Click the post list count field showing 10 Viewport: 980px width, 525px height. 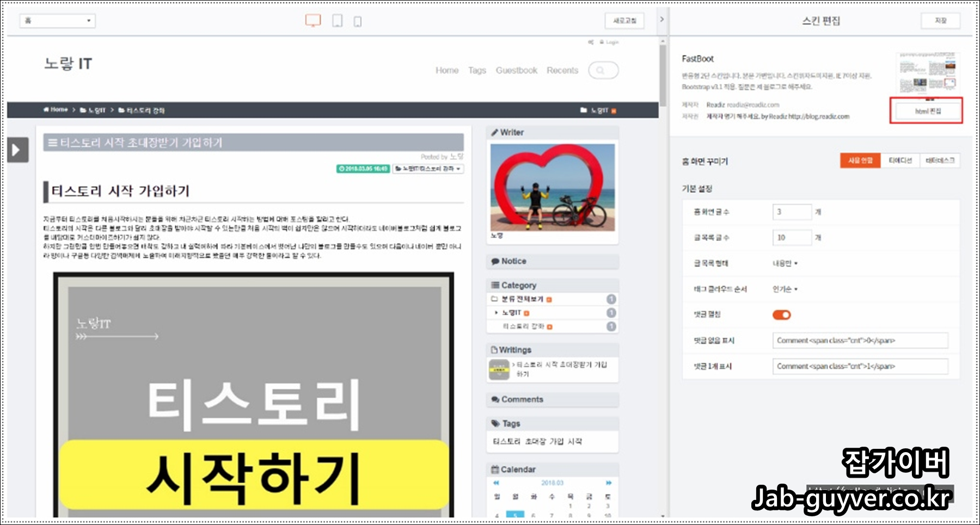(792, 237)
